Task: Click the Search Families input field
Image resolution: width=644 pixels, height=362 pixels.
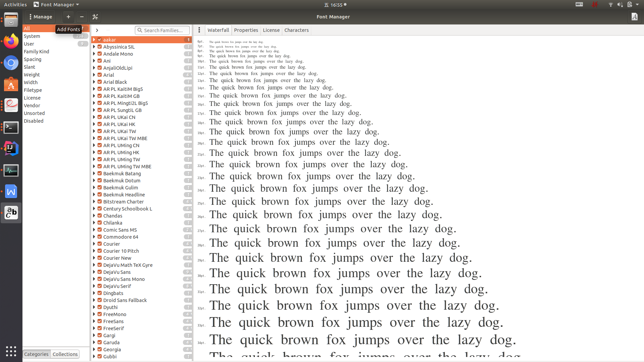Action: click(x=163, y=31)
